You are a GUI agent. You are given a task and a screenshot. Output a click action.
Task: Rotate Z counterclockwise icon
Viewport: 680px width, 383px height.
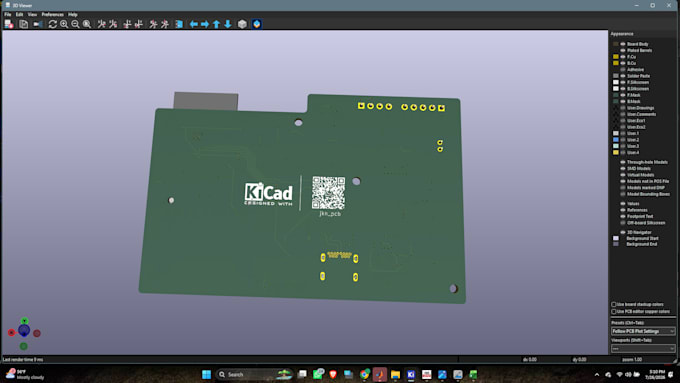tap(165, 24)
